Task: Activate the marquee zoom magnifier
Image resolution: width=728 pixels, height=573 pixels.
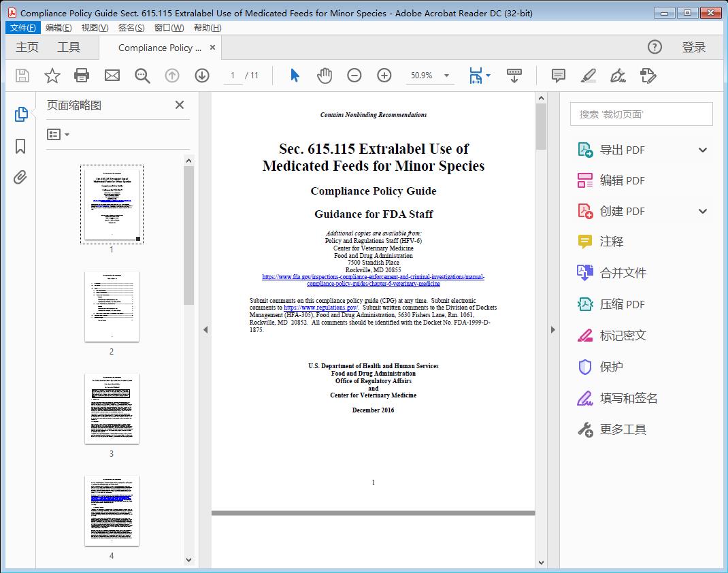Action: click(142, 76)
